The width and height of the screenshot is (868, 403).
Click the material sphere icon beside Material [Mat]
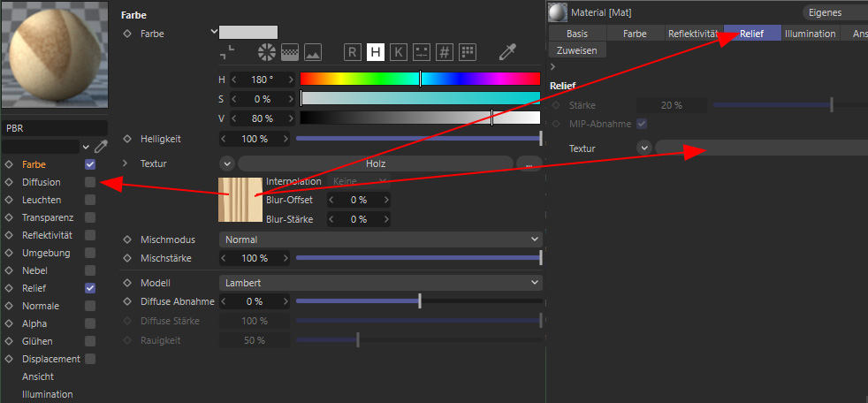click(x=558, y=12)
